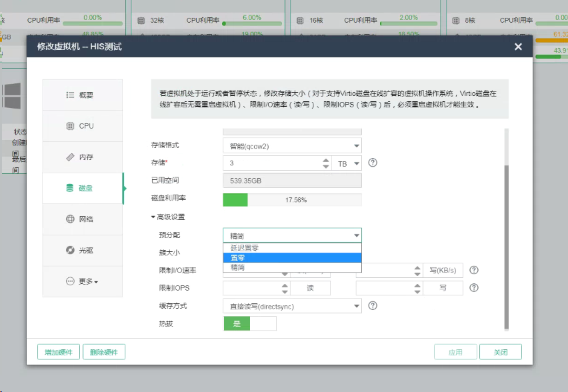This screenshot has height=392, width=568.
Task: Collapse the 高级设置 section
Action: pos(168,217)
